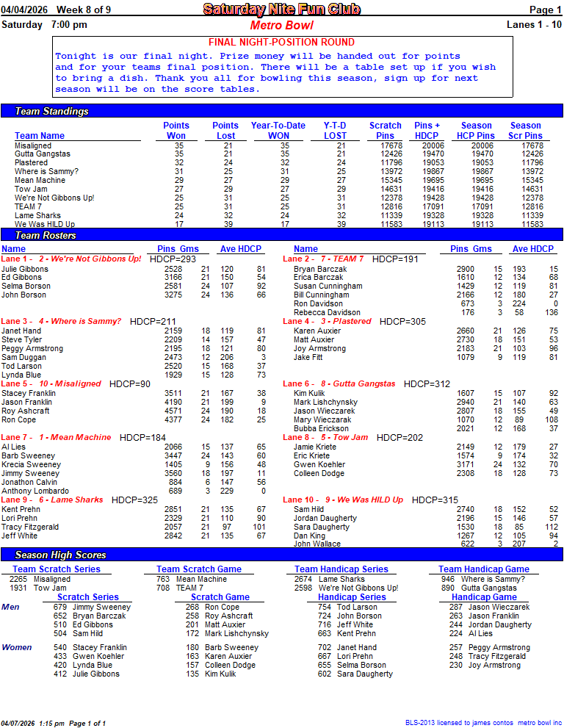The image size is (564, 728).
Task: Select the "Team Name" column header
Action: pyautogui.click(x=40, y=136)
